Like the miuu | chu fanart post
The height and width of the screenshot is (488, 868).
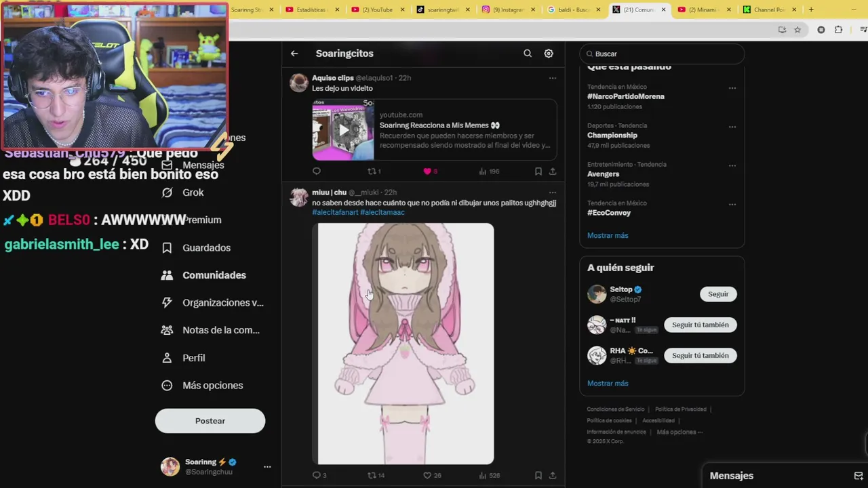[432, 475]
